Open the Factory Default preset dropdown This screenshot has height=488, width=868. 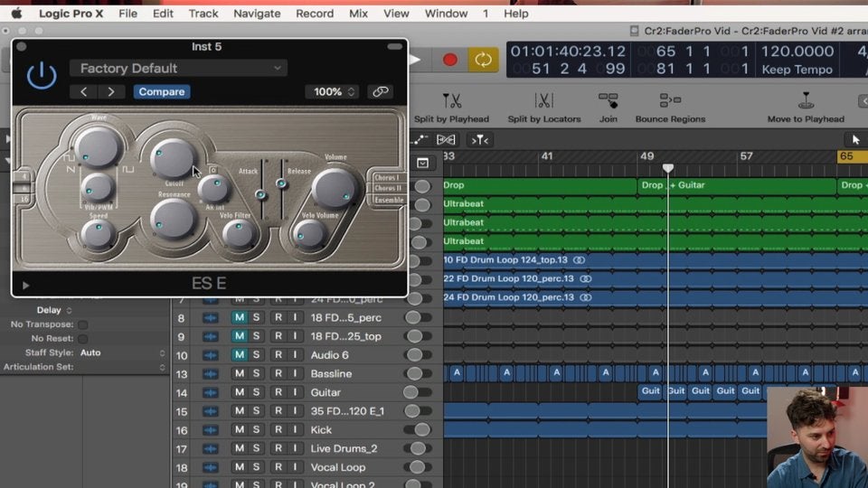click(x=178, y=68)
